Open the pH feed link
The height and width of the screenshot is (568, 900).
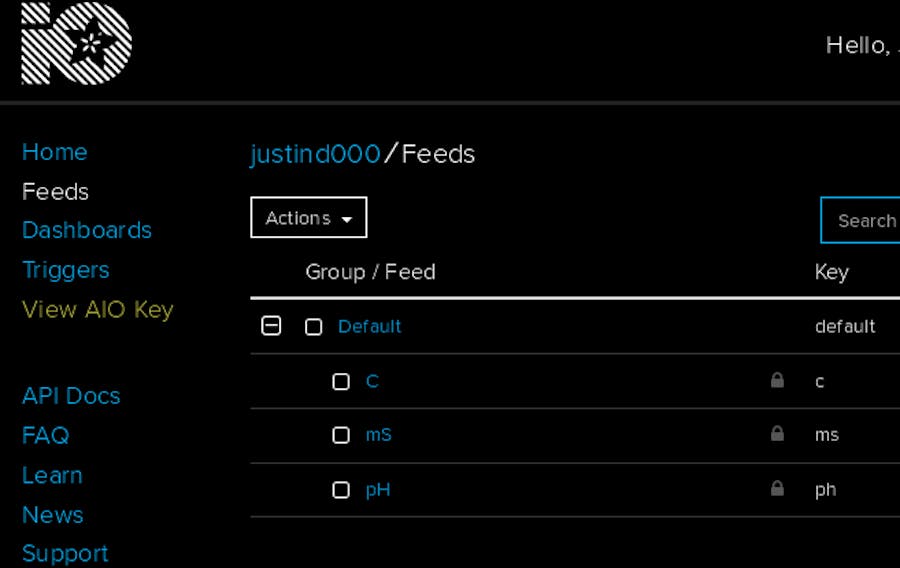click(x=378, y=490)
